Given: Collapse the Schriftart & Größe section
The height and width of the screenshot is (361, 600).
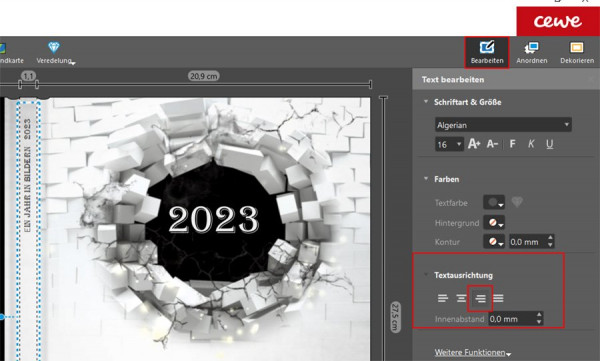Looking at the screenshot, I should pos(426,102).
